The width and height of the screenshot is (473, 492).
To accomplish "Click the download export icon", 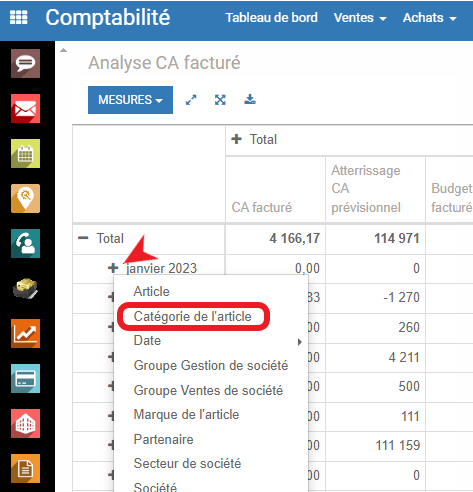I will [x=250, y=99].
